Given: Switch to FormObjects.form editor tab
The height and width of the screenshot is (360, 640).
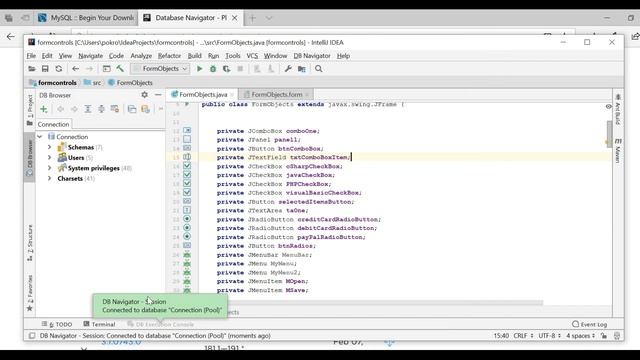Looking at the screenshot, I should [276, 94].
